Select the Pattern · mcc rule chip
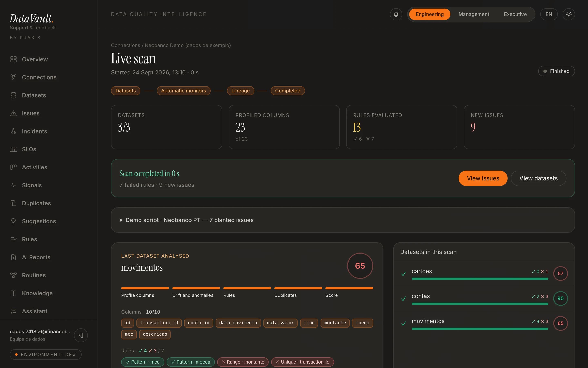The height and width of the screenshot is (368, 588). coord(143,362)
